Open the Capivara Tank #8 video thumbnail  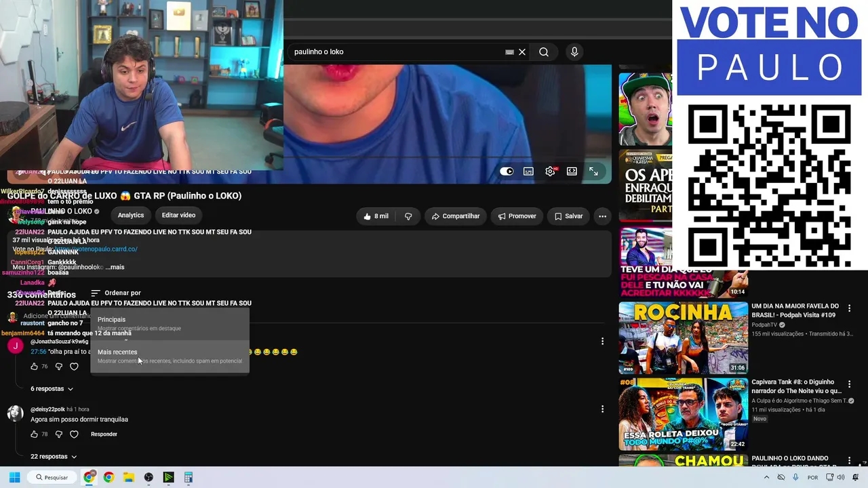683,414
